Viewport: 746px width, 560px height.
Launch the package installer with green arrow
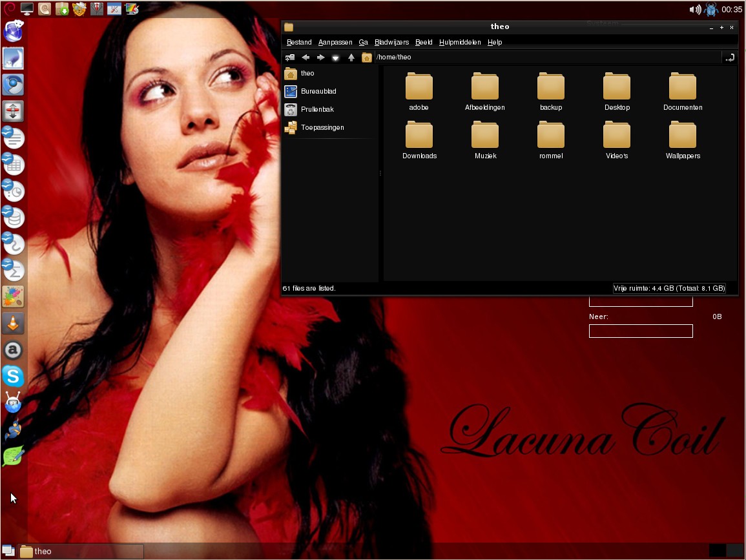[62, 8]
